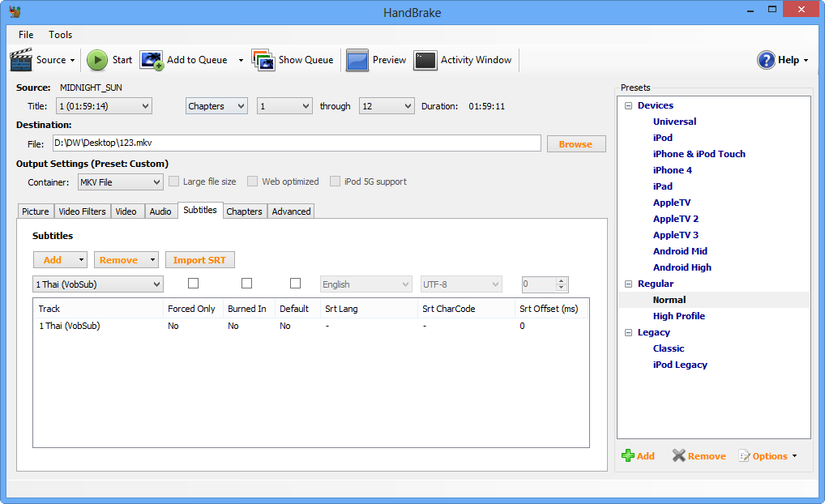Image resolution: width=825 pixels, height=504 pixels.
Task: Open the Chapters mode dropdown
Action: (x=216, y=106)
